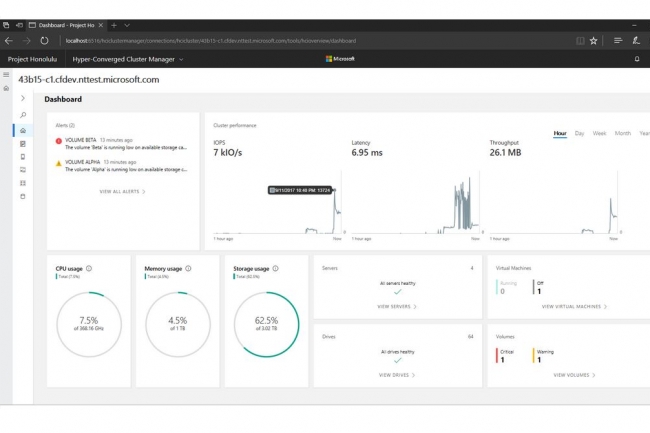Show the tab preview chevron
The width and height of the screenshot is (650, 433).
click(127, 25)
